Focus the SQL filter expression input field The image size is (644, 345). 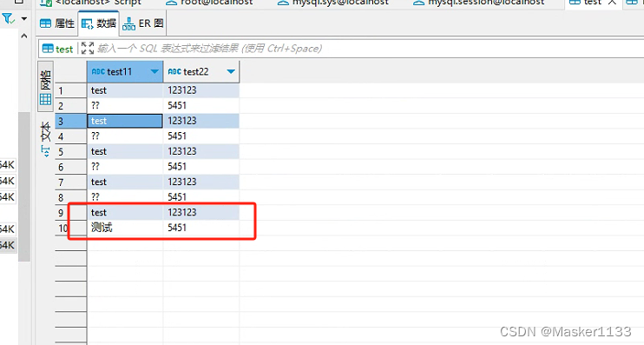[x=370, y=49]
